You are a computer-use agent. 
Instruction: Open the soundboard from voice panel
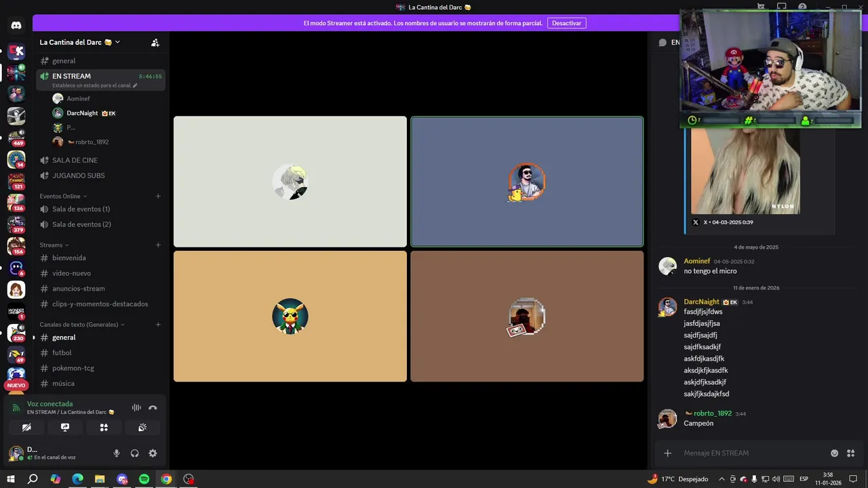coord(142,428)
